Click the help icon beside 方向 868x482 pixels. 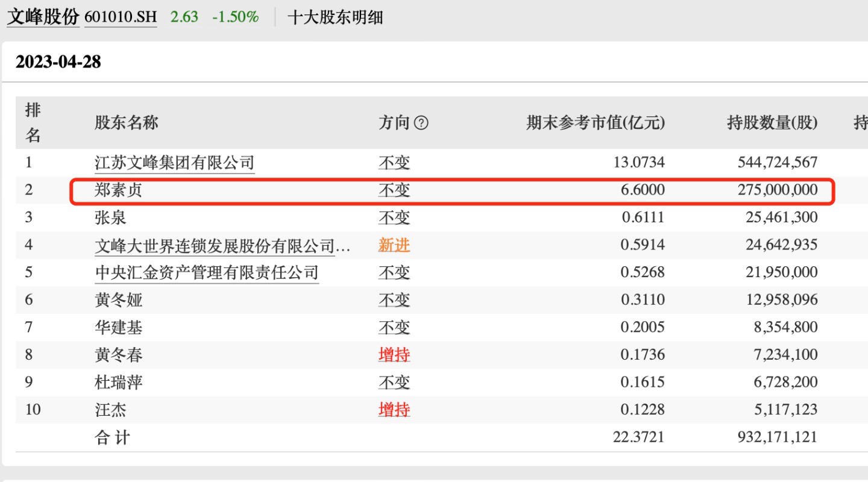pyautogui.click(x=422, y=124)
